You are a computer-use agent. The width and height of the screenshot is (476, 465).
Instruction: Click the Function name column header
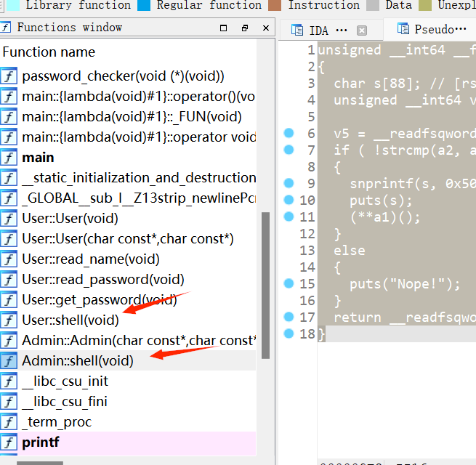(x=49, y=52)
